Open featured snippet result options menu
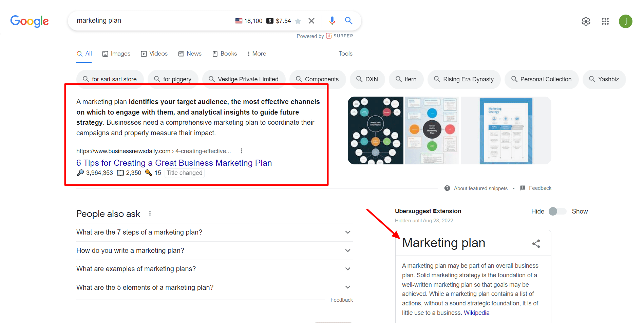This screenshot has width=644, height=323. tap(242, 151)
